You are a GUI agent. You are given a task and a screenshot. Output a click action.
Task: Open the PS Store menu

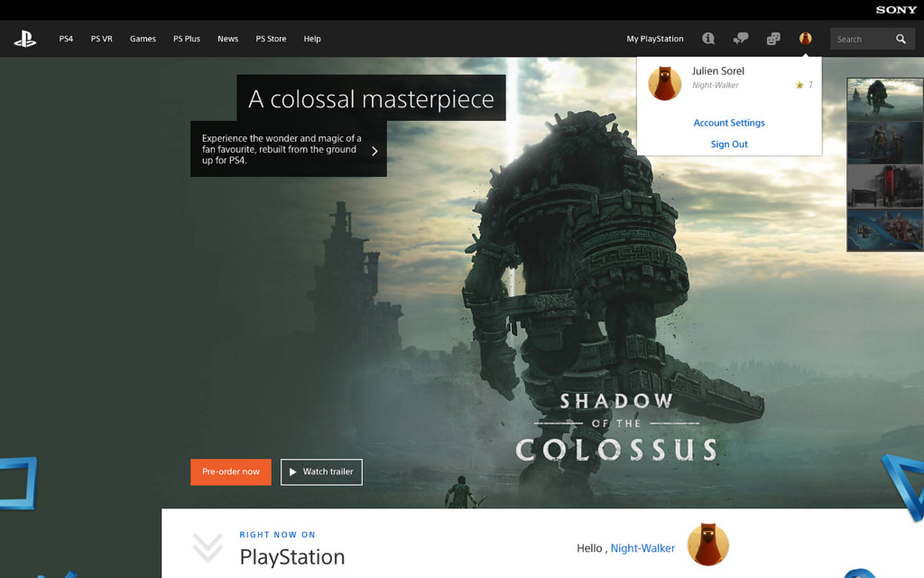coord(271,39)
